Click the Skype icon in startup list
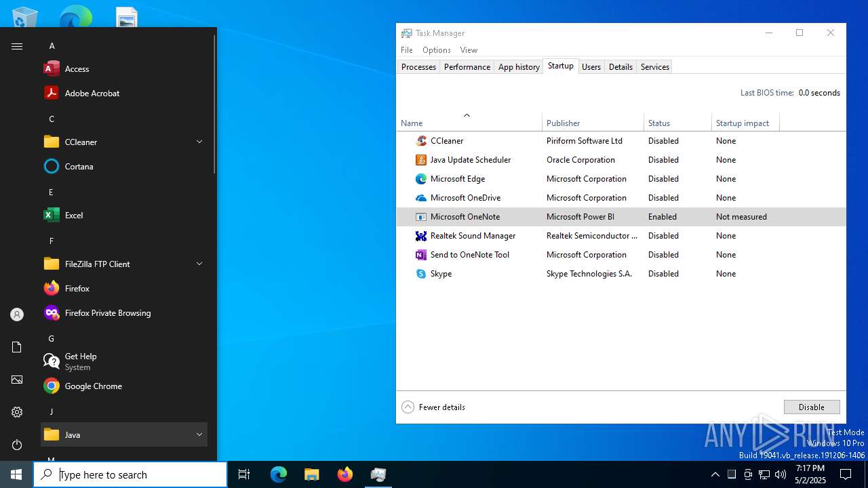 [x=421, y=274]
